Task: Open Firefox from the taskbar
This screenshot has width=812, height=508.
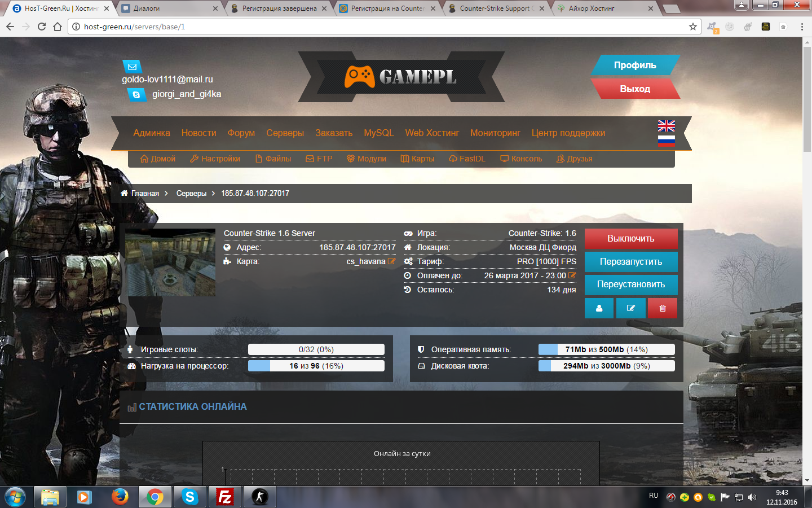Action: (120, 497)
